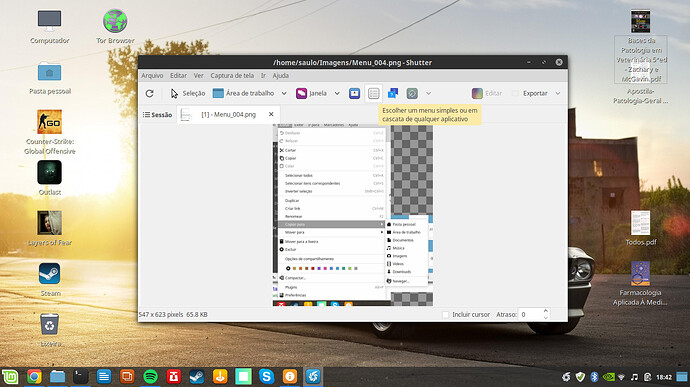690x387 pixels.
Task: Open the Bluetooth tray icon
Action: click(x=594, y=377)
